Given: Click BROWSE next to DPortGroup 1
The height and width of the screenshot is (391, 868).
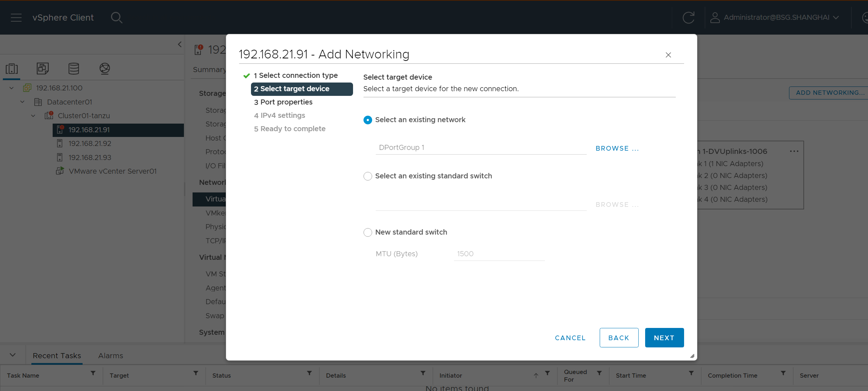Looking at the screenshot, I should click(x=617, y=148).
